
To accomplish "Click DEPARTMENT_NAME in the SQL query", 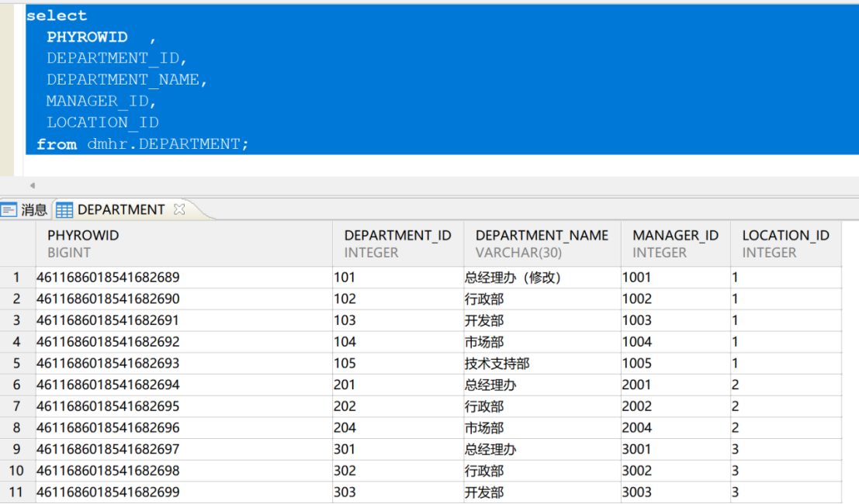I will [x=123, y=79].
